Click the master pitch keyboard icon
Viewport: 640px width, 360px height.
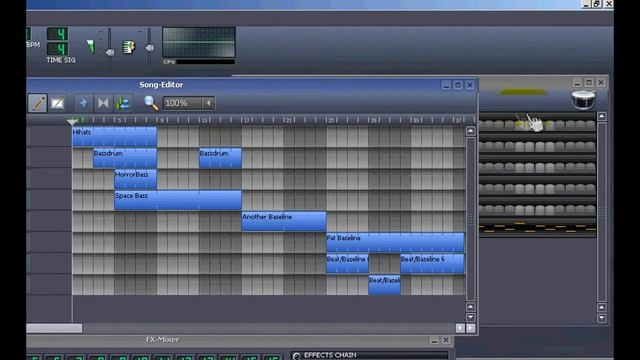coord(129,47)
